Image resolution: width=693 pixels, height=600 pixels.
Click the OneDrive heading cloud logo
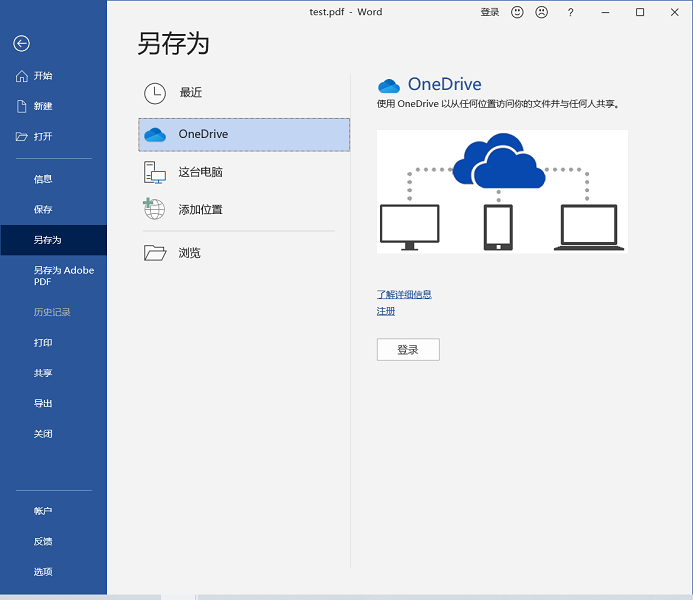click(389, 86)
